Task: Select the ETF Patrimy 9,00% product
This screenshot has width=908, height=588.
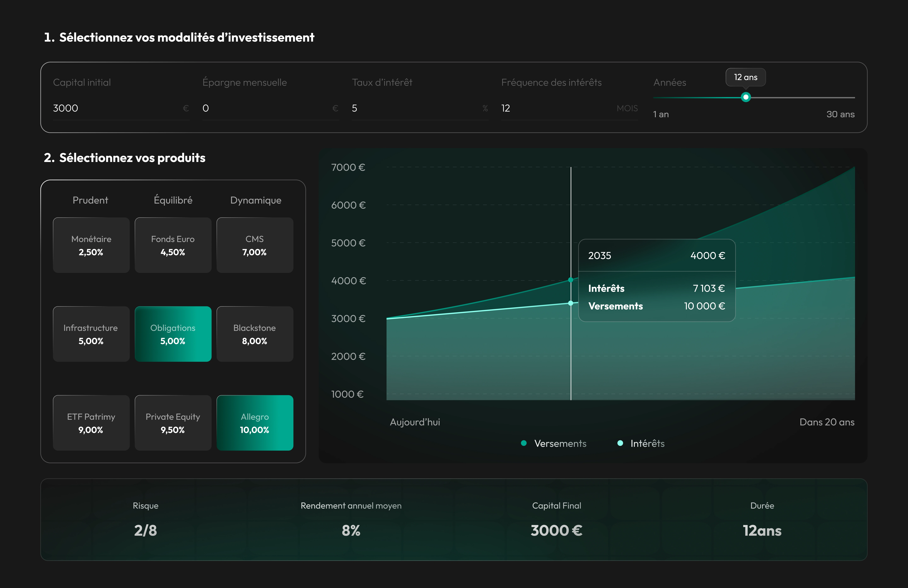Action: 91,423
